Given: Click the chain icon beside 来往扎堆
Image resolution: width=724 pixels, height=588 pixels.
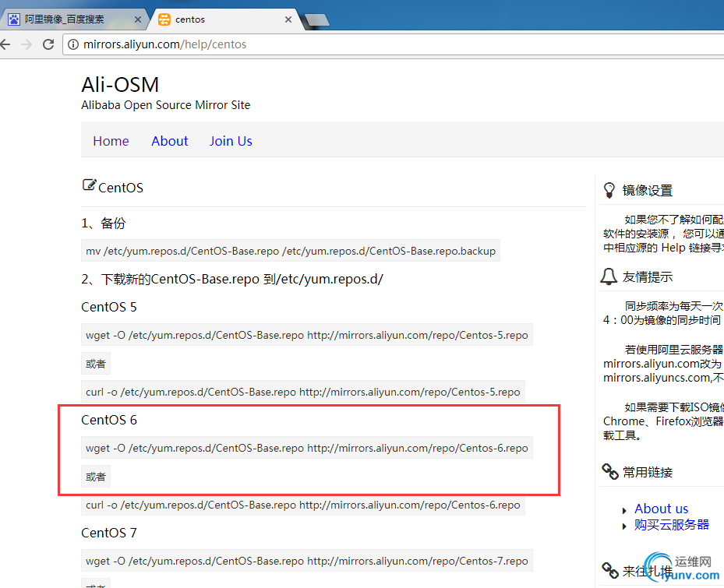Looking at the screenshot, I should (x=610, y=570).
